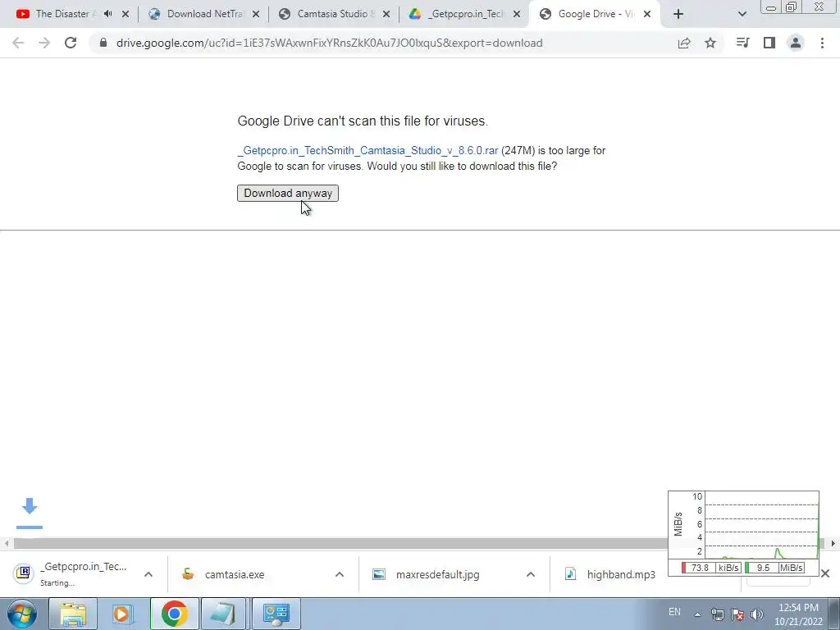
Task: Close the _Getpcpro.in_Tech tab
Action: [517, 15]
